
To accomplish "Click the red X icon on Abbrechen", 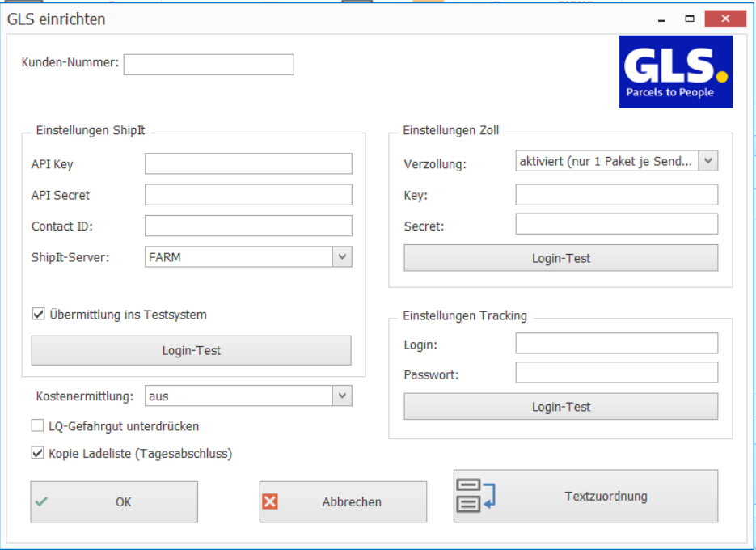I will [x=270, y=501].
